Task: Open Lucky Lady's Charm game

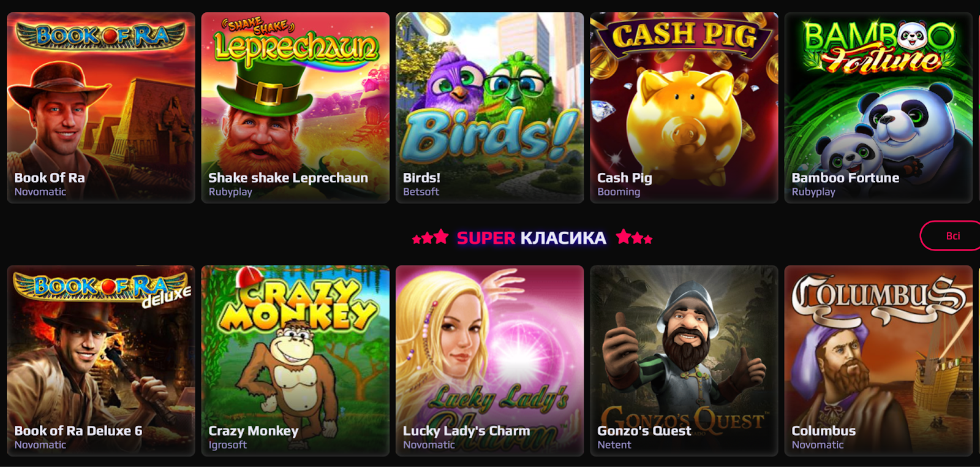Action: (489, 361)
